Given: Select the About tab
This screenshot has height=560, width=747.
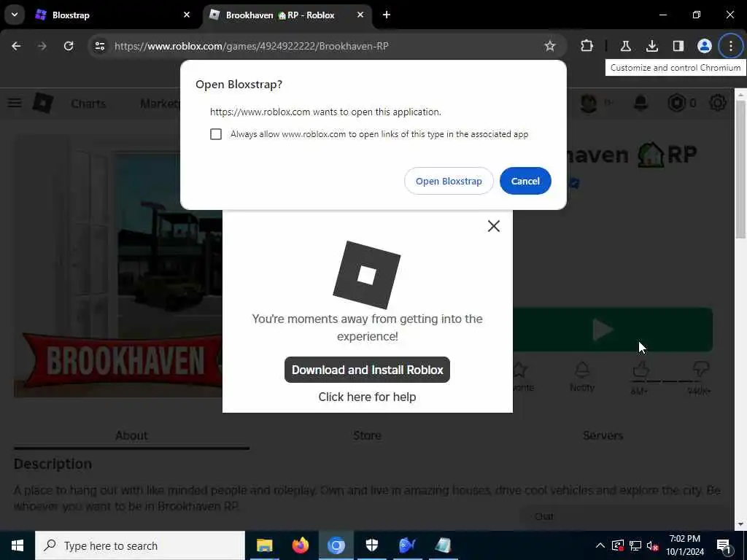Looking at the screenshot, I should (x=131, y=435).
